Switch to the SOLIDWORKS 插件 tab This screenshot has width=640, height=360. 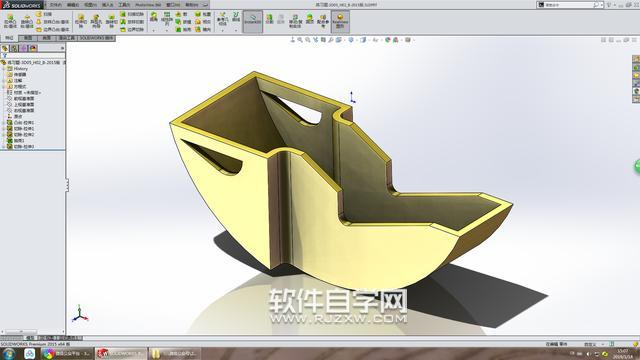(96, 38)
